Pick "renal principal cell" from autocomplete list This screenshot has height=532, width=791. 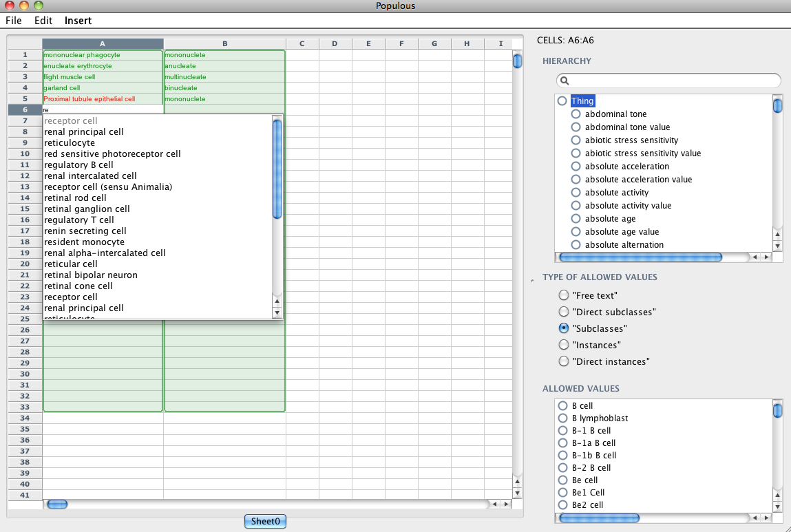coord(84,132)
